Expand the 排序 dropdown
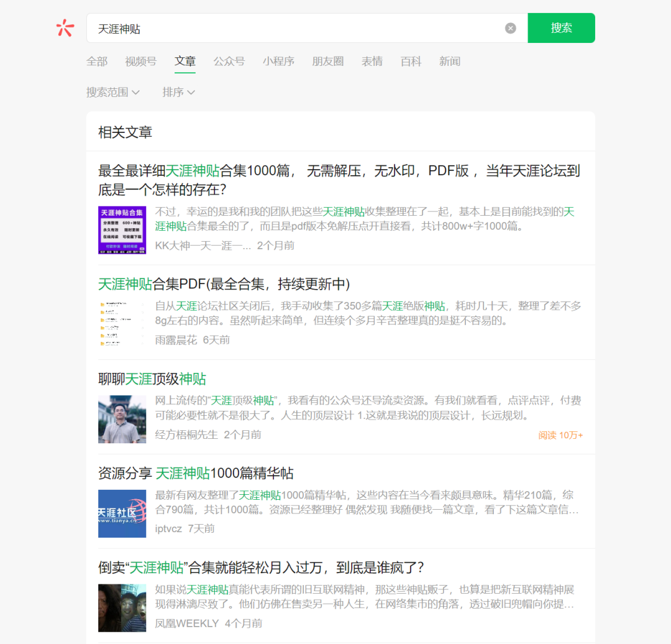Image resolution: width=671 pixels, height=644 pixels. tap(178, 92)
